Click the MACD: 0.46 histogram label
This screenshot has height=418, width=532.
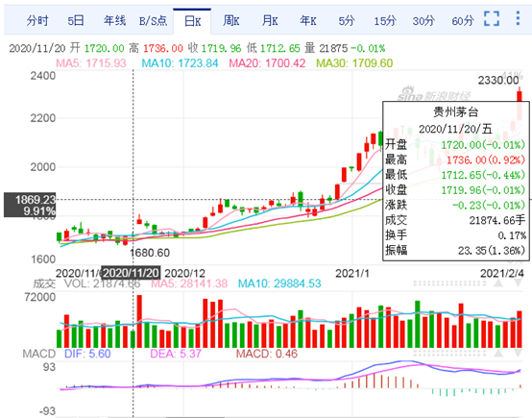[267, 354]
